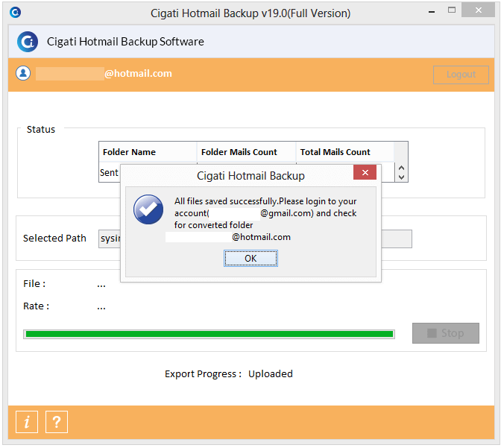Click the blue checkmark success icon

click(x=148, y=209)
